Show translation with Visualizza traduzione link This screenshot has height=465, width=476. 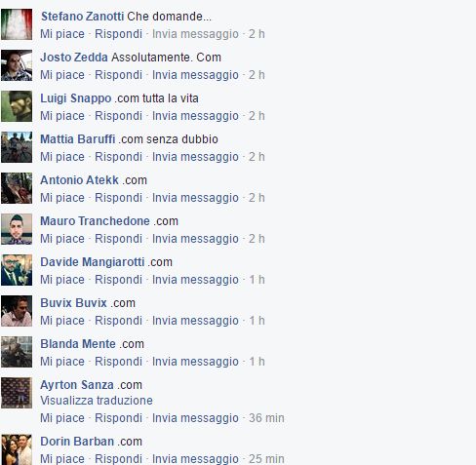[97, 401]
